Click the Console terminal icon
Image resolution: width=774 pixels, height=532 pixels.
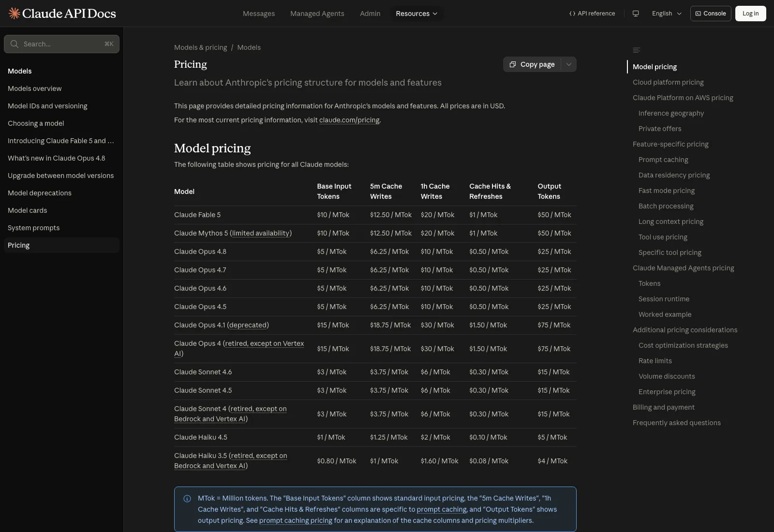click(x=698, y=14)
